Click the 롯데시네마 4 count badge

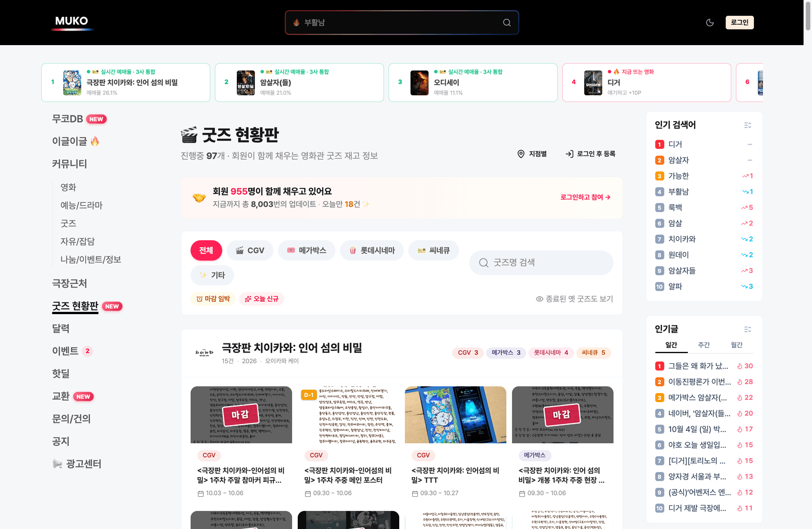551,353
